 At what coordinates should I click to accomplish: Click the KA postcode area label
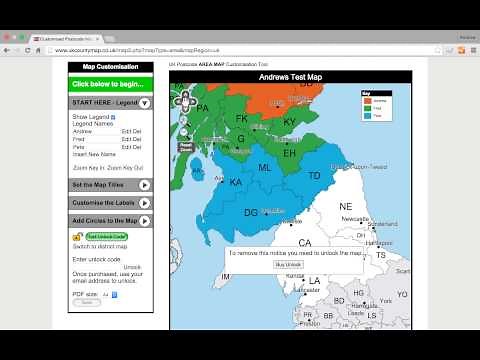236,182
